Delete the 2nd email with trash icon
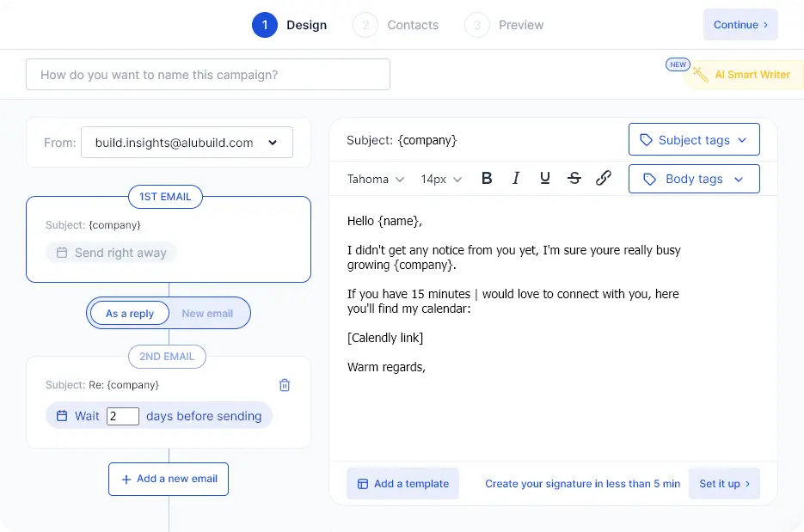 pyautogui.click(x=285, y=385)
